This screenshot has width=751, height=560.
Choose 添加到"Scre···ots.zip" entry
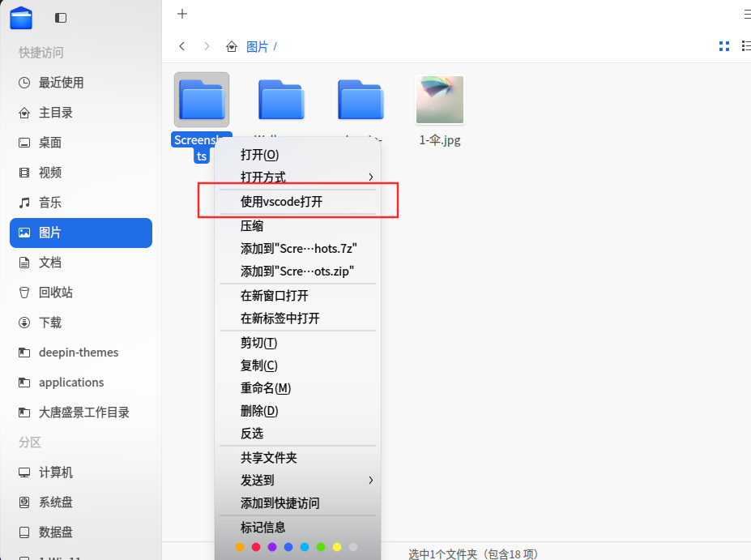point(297,271)
